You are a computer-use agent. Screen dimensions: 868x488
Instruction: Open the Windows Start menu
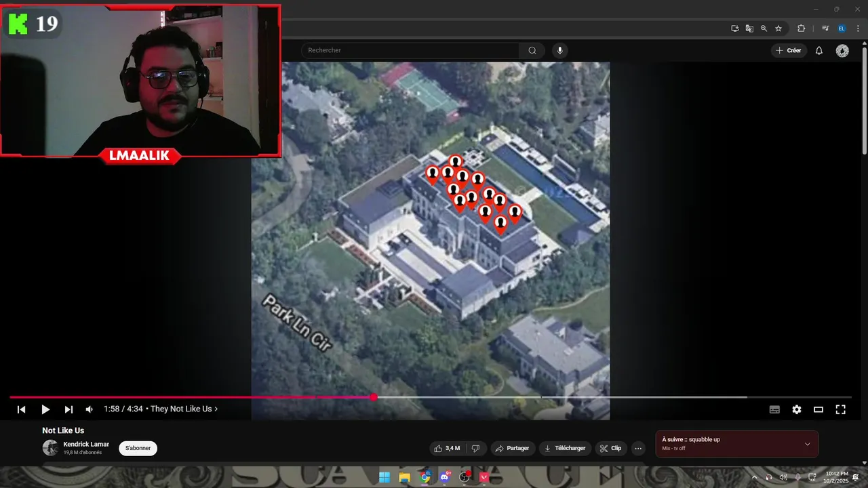pos(384,477)
